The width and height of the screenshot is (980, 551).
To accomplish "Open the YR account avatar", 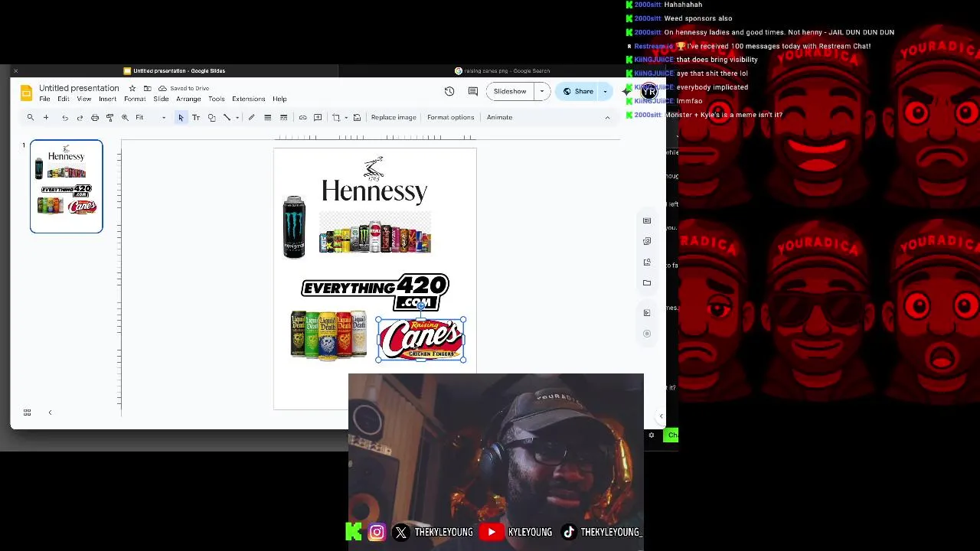I will 648,92.
